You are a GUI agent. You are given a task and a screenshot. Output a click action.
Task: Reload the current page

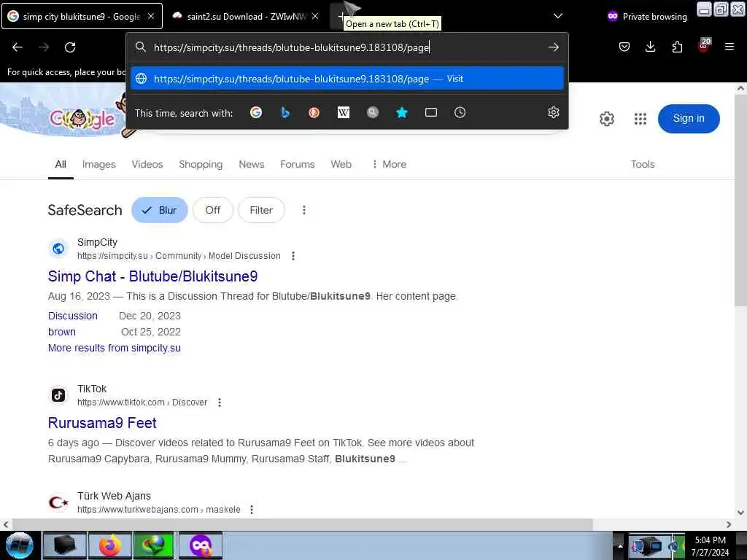pos(70,47)
